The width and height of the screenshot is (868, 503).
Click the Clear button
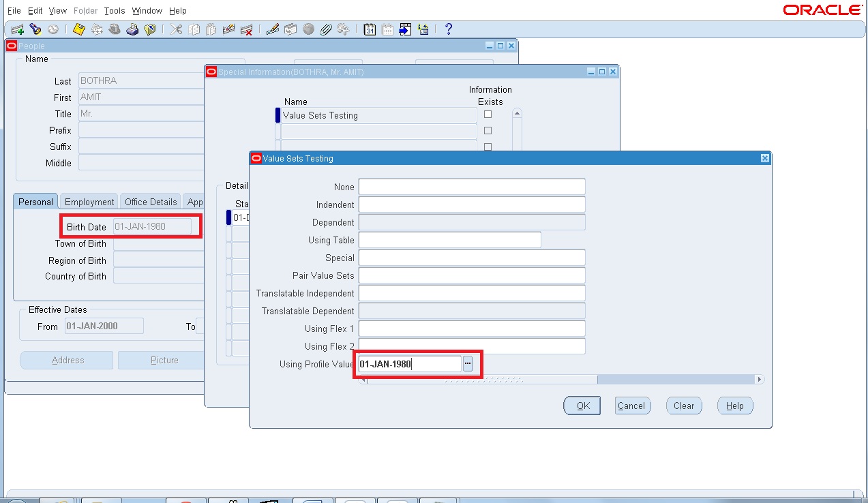click(x=683, y=405)
